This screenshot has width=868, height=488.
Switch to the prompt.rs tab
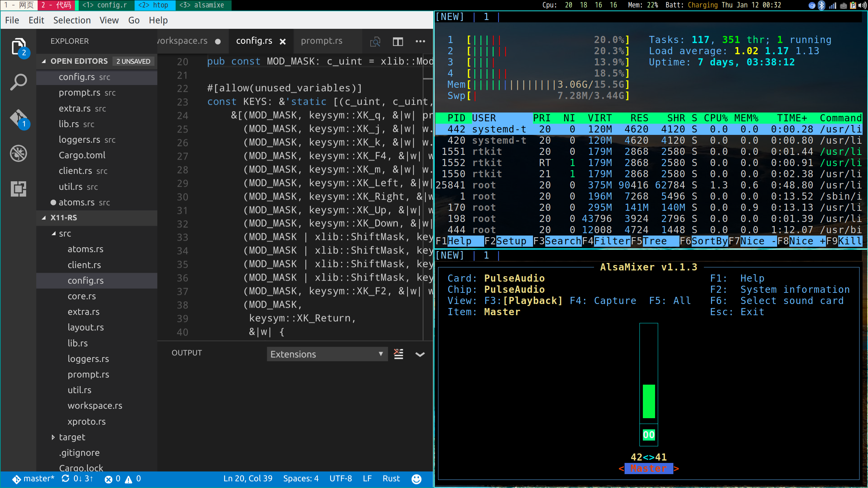[321, 41]
